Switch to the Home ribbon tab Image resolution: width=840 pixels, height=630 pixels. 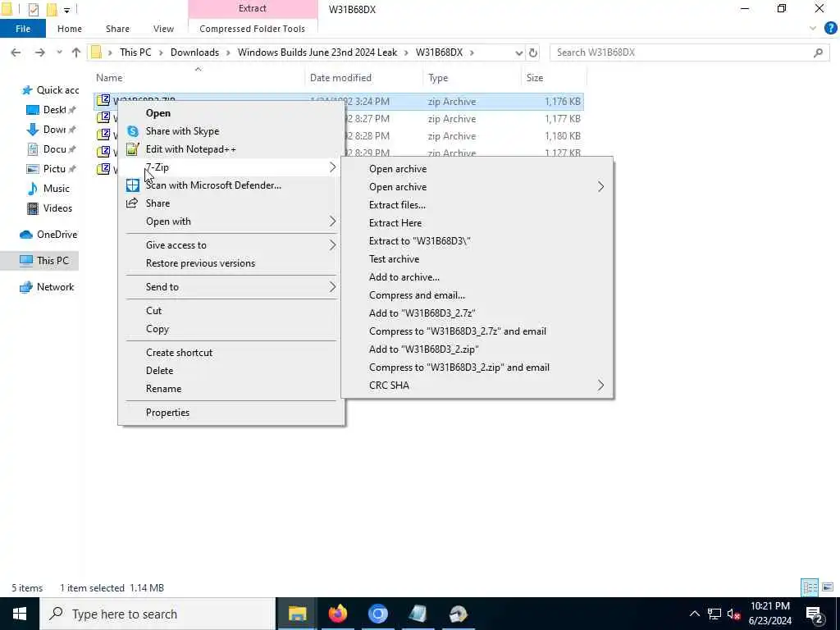[x=70, y=29]
